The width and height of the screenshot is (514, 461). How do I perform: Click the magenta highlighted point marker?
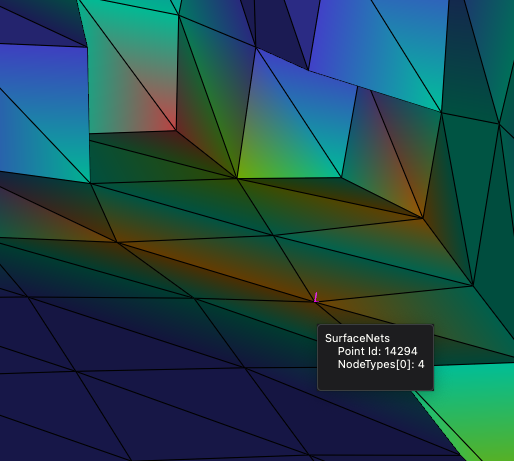316,297
